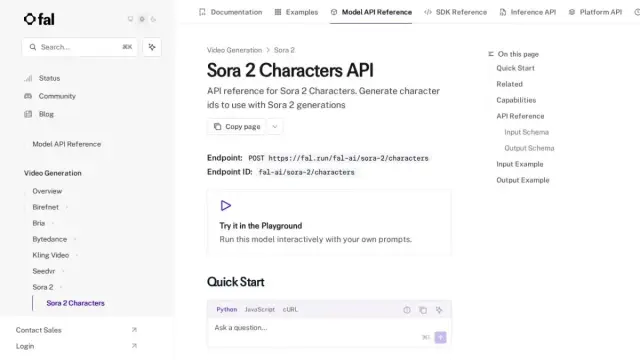Click the Blog newspaper icon
640x360 pixels.
[x=28, y=114]
